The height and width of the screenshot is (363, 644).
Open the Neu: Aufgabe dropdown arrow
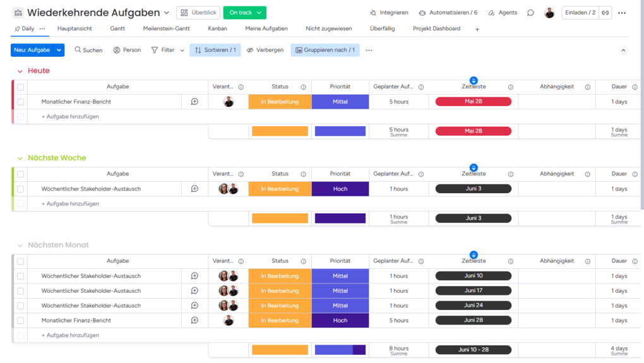(x=59, y=50)
